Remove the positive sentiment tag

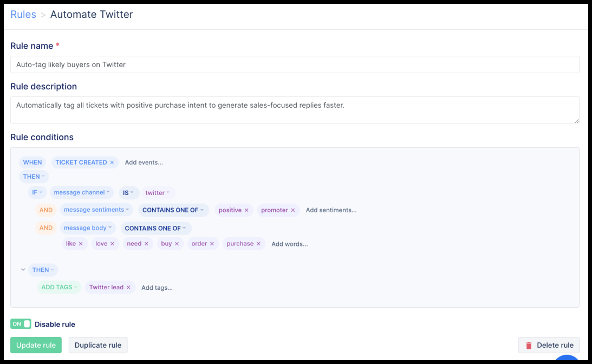(x=246, y=210)
